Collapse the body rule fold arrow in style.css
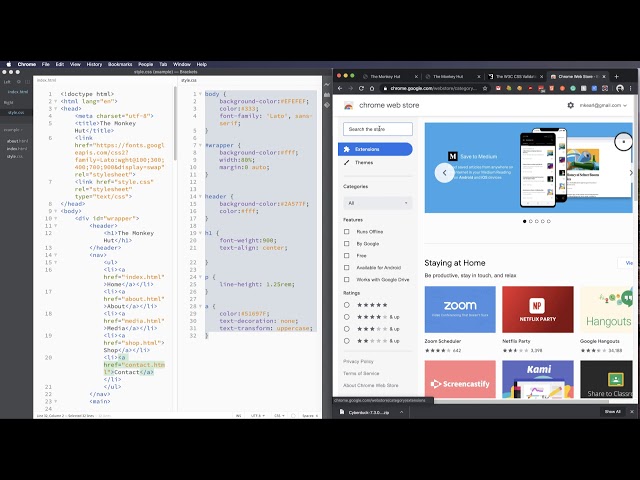This screenshot has height=480, width=640. (200, 94)
